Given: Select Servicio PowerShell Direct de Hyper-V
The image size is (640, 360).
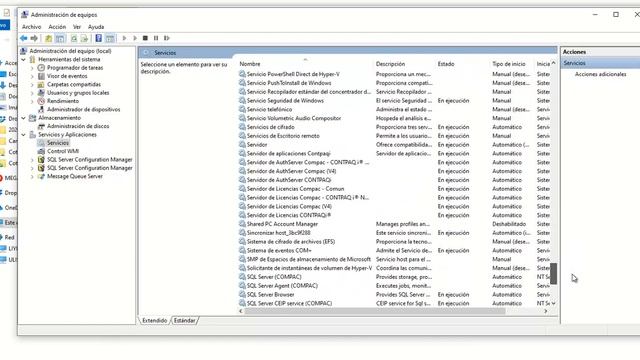Looking at the screenshot, I should coord(293,74).
